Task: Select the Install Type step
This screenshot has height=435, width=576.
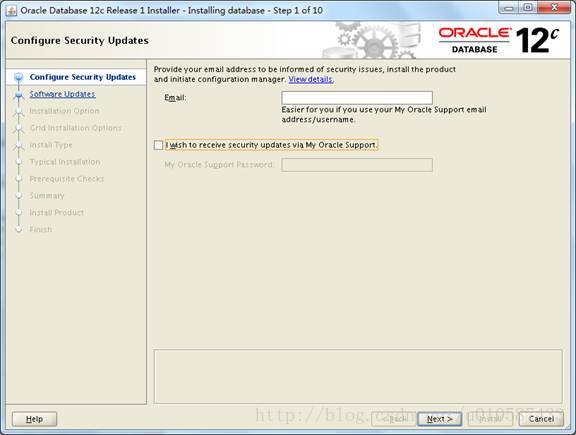Action: point(51,145)
